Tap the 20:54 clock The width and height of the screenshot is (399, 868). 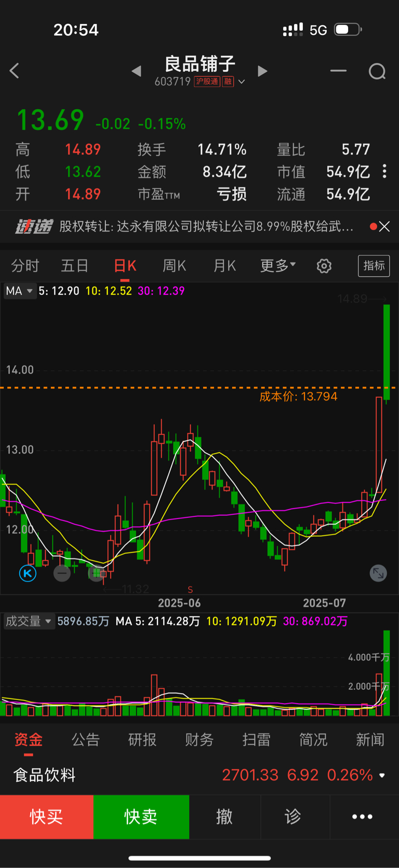pos(76,30)
